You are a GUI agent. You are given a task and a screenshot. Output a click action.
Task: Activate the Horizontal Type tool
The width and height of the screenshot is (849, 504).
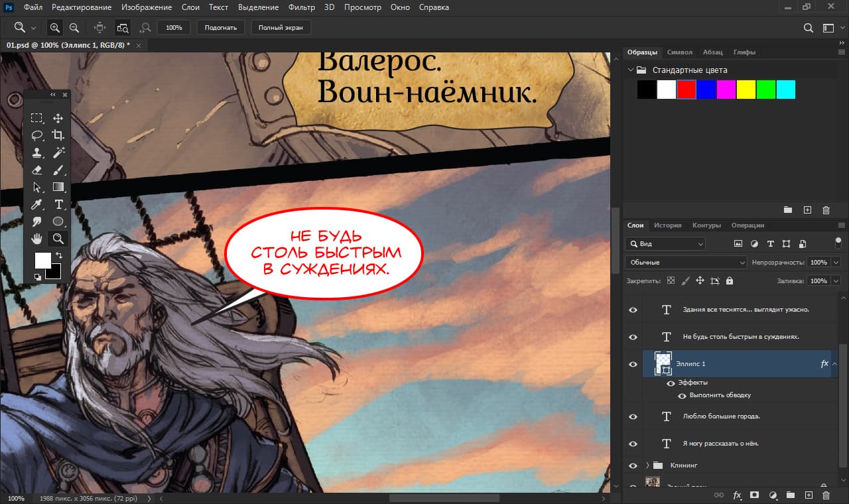[58, 204]
